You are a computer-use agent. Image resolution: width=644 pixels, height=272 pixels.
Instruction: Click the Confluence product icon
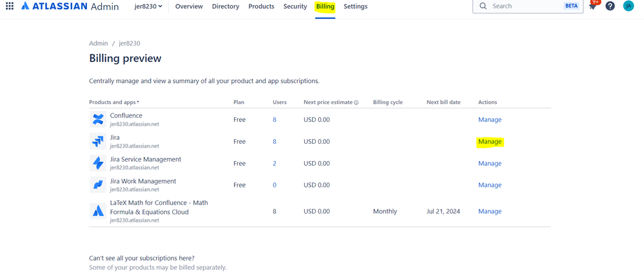(98, 120)
